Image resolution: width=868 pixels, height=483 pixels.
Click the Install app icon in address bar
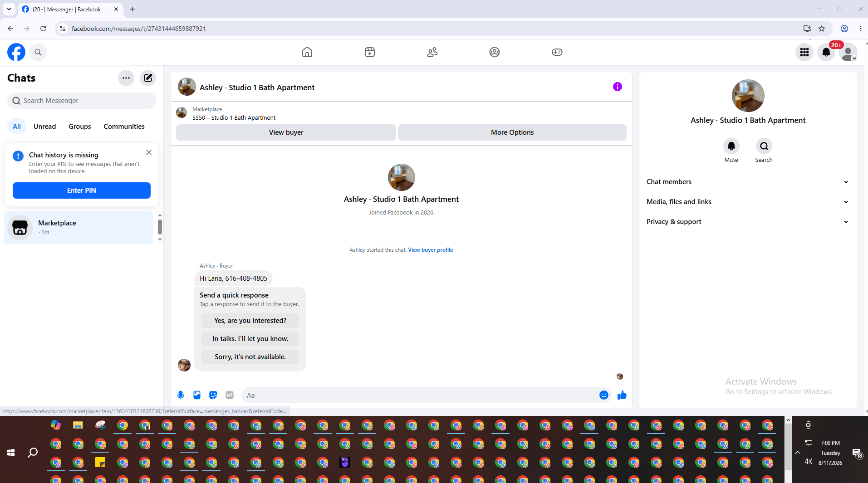[x=807, y=29]
